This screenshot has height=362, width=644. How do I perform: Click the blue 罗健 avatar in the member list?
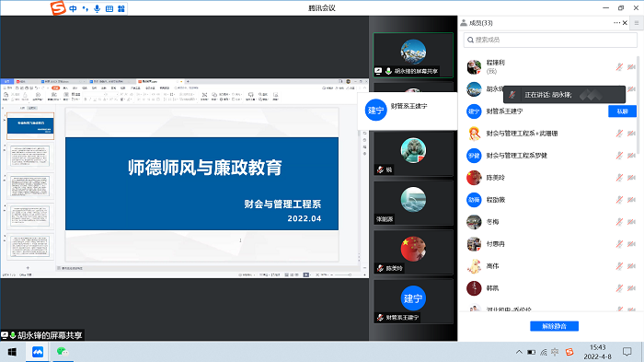tap(474, 156)
